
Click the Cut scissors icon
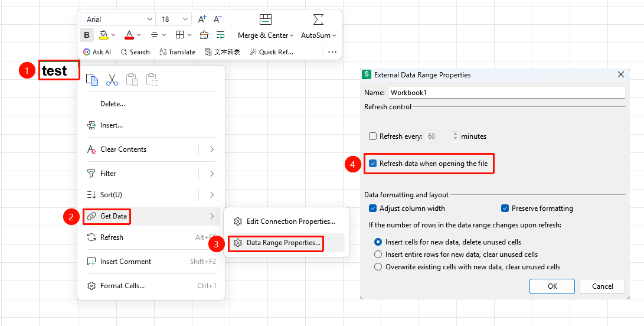[x=112, y=79]
